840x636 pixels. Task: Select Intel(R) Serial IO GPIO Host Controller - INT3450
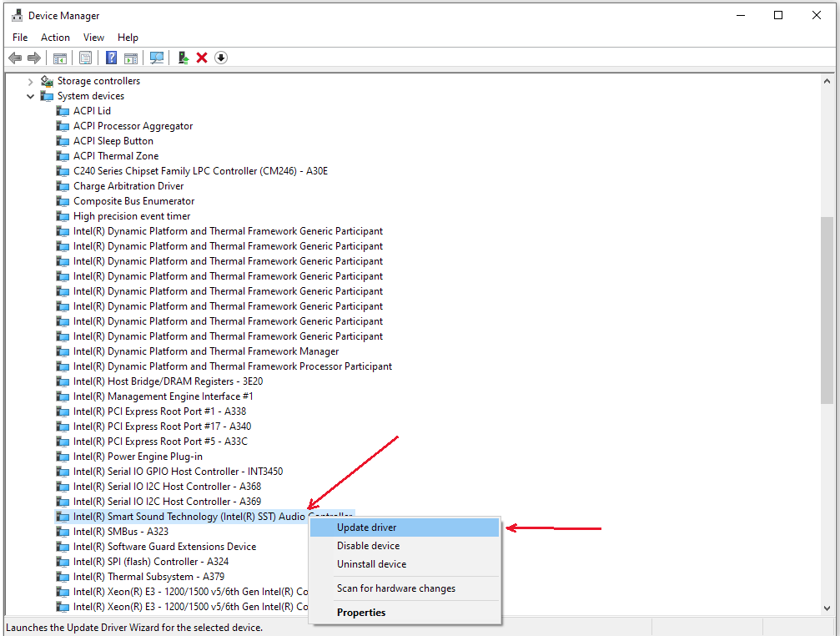(x=178, y=472)
